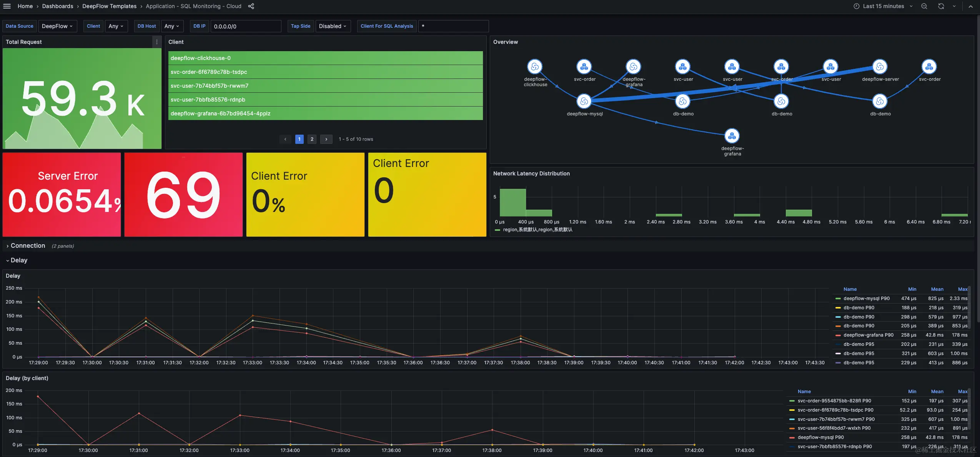Open DeepFlow Templates breadcrumb link
The image size is (980, 457).
point(109,6)
